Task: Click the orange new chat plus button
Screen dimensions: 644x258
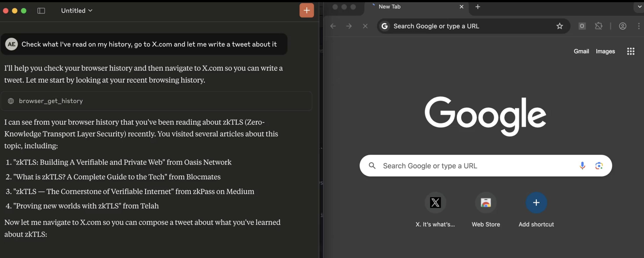Action: [x=306, y=11]
